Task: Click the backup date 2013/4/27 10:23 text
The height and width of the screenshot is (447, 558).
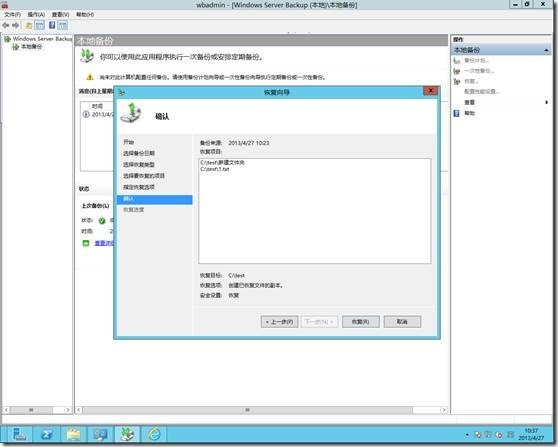Action: coord(249,143)
